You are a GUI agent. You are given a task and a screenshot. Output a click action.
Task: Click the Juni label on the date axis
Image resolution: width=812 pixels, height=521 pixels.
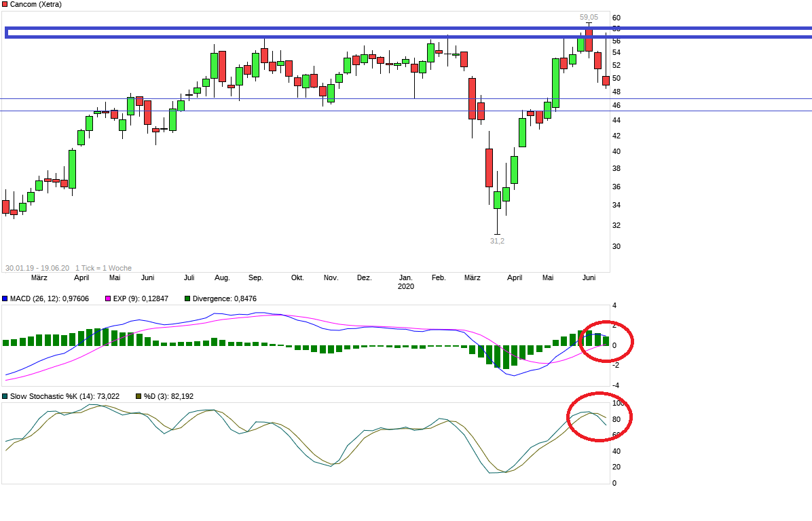588,277
